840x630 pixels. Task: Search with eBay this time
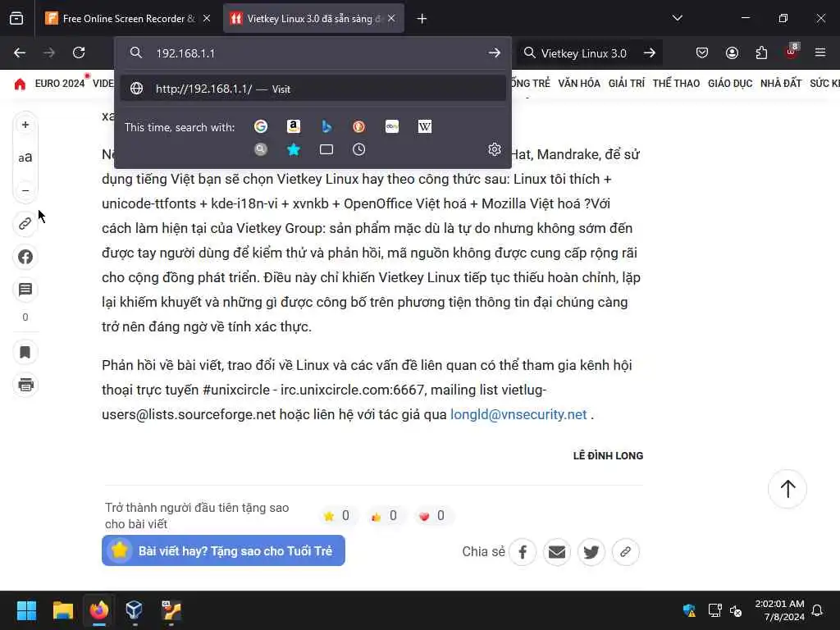tap(392, 126)
